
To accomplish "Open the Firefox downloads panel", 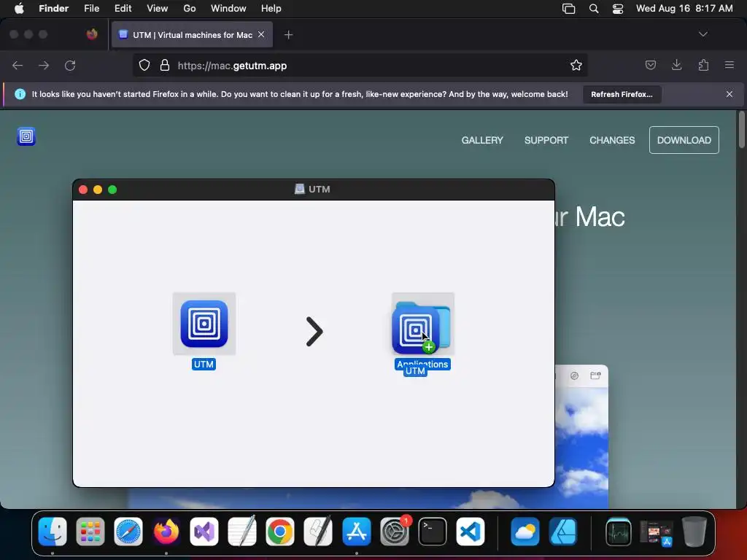I will tap(676, 65).
